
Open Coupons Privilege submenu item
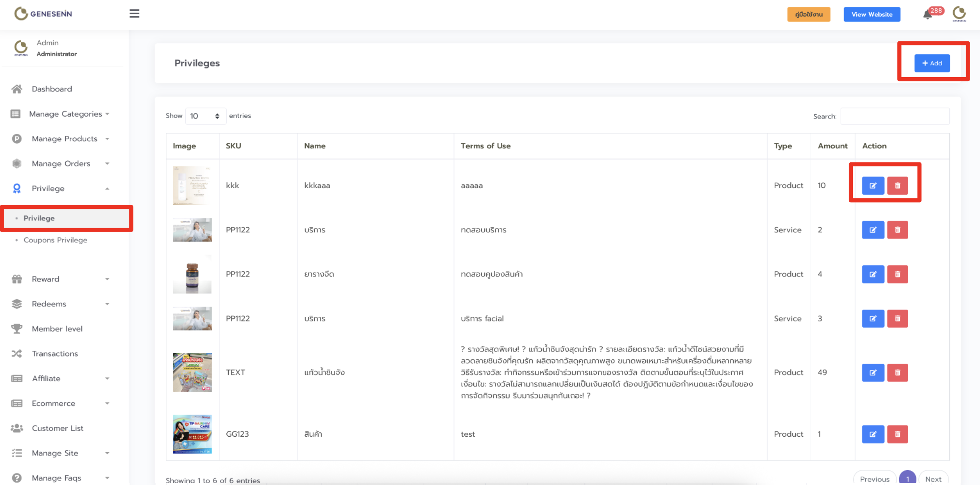tap(55, 240)
